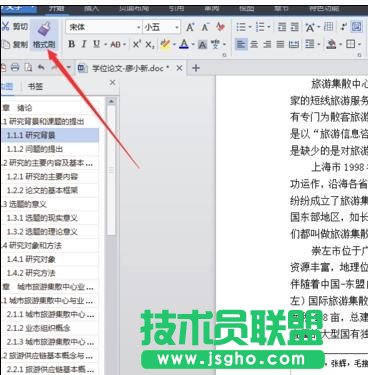The image size is (368, 375).
Task: Click the Cut (剪切) scissors button
Action: (x=15, y=27)
